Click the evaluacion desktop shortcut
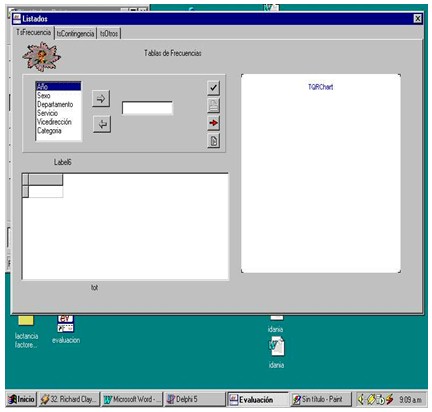432x412 pixels. 66,328
